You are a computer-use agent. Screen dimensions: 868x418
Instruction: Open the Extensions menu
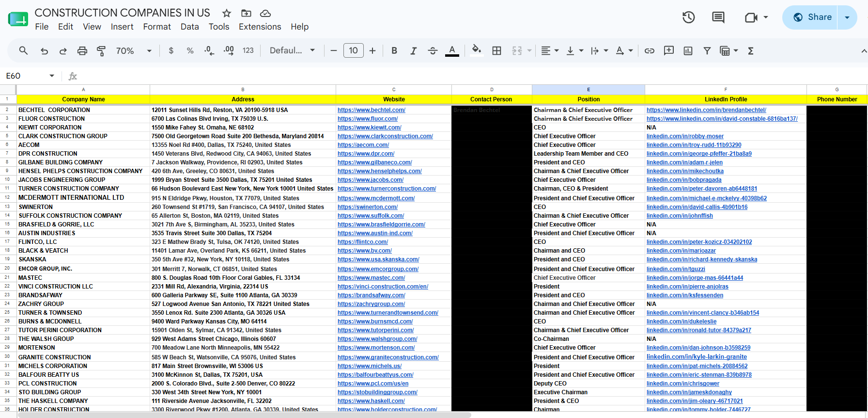[260, 27]
